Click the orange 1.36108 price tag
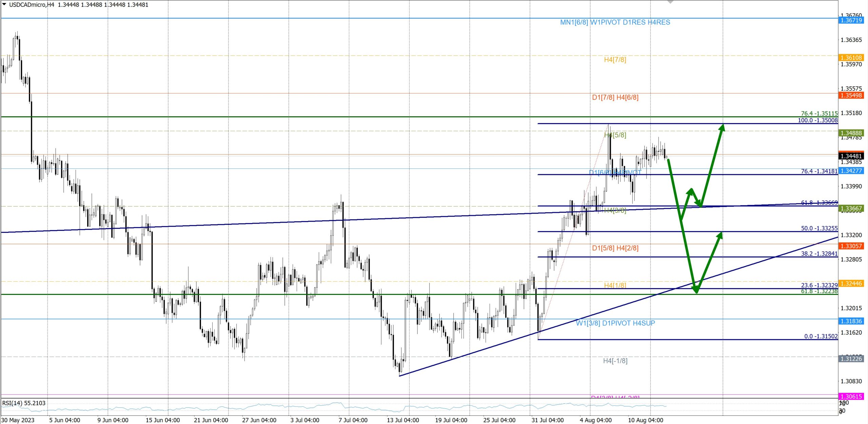868x424 pixels. click(851, 58)
